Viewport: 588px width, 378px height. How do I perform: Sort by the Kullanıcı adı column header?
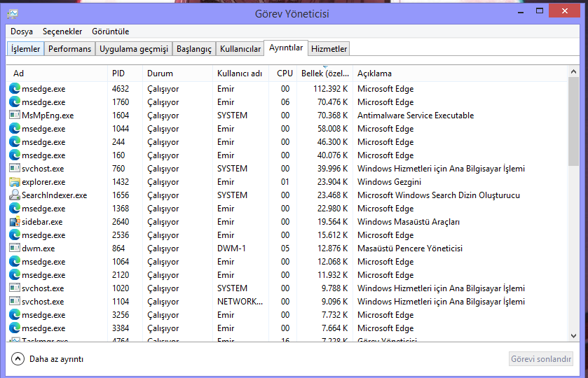(241, 73)
